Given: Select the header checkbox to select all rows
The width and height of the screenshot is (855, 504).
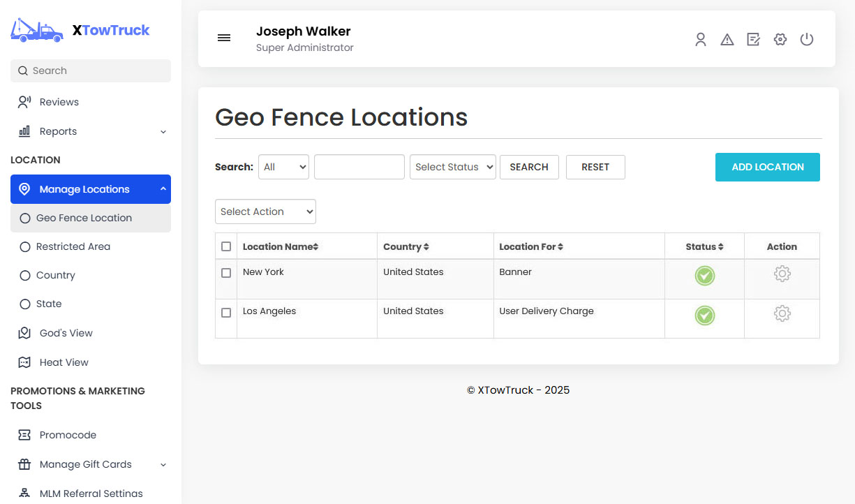Looking at the screenshot, I should [226, 246].
